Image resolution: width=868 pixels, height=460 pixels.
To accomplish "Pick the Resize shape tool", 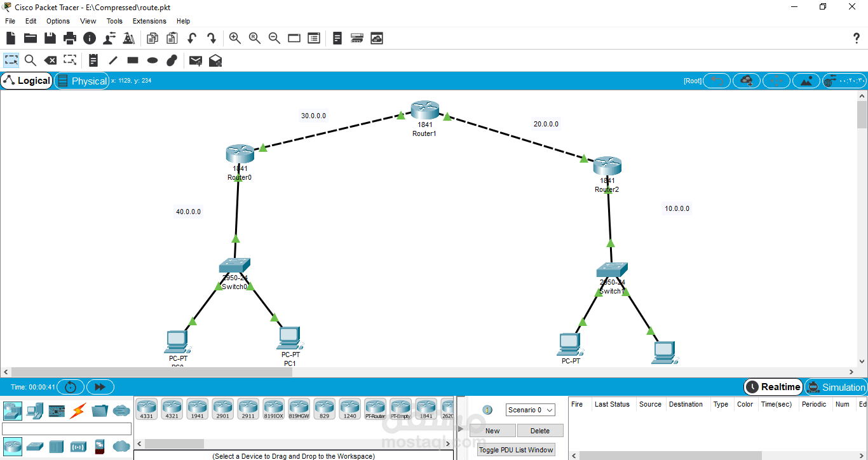I will point(70,60).
